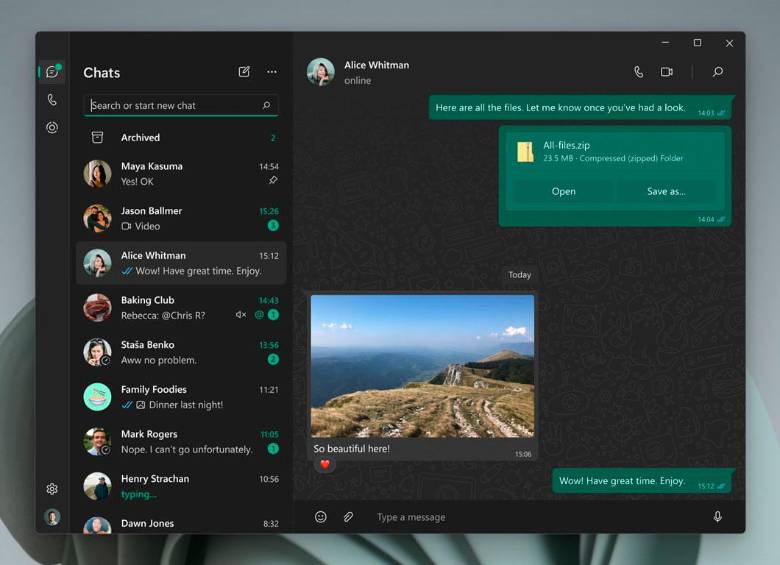
Task: Click Save as... for the zip file
Action: [x=666, y=191]
